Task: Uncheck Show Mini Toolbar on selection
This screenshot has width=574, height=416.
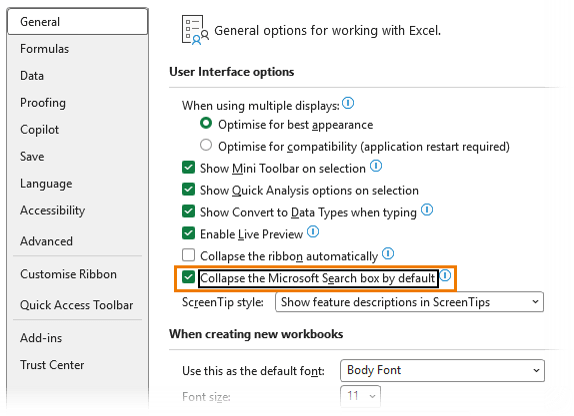Action: click(x=189, y=168)
